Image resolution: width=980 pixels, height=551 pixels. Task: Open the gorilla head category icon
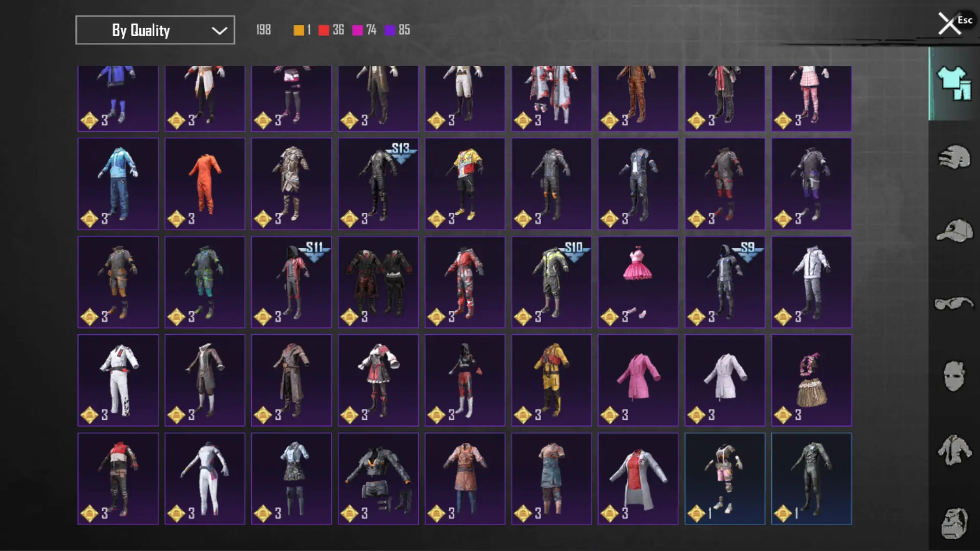[x=953, y=523]
